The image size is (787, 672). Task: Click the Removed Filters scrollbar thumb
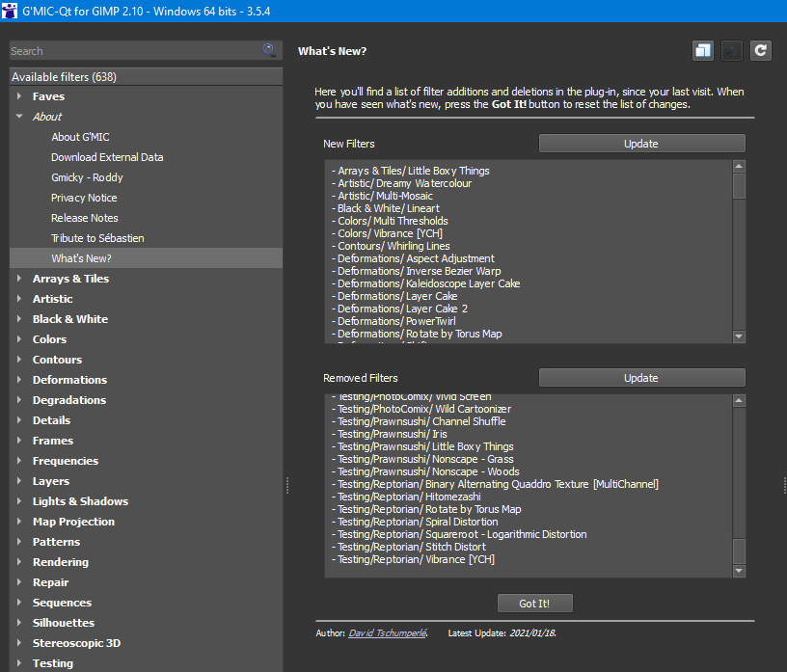(x=739, y=551)
